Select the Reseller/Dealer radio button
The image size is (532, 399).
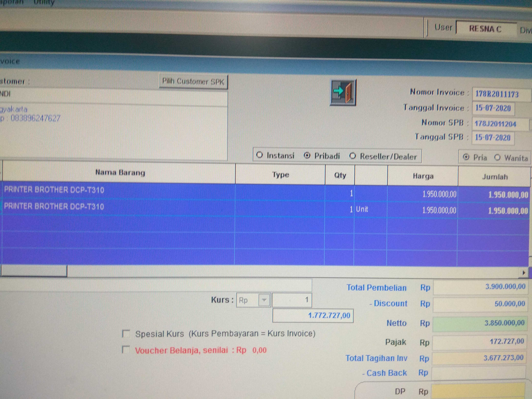click(x=353, y=156)
